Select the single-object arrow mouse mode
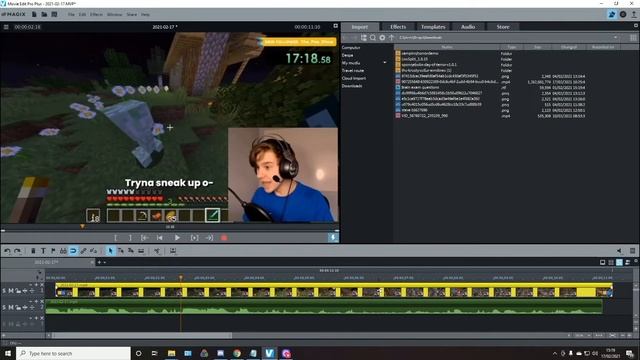The height and width of the screenshot is (360, 640). tap(110, 251)
